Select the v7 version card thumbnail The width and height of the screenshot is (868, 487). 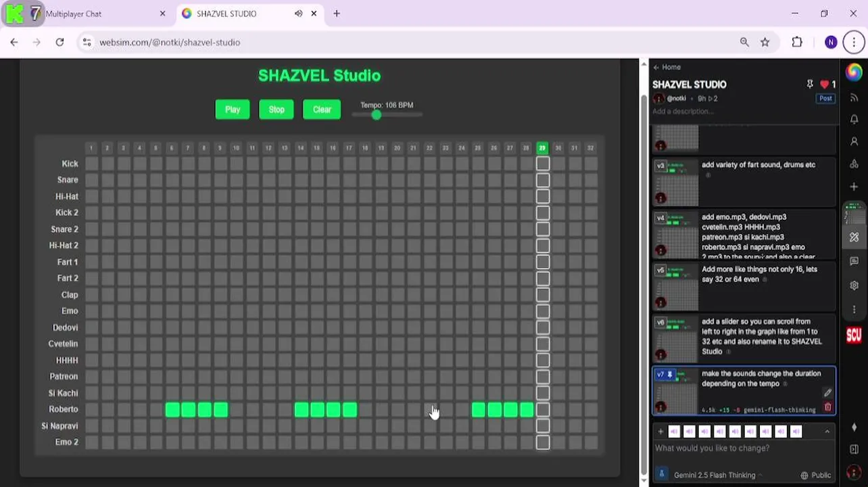click(x=677, y=391)
